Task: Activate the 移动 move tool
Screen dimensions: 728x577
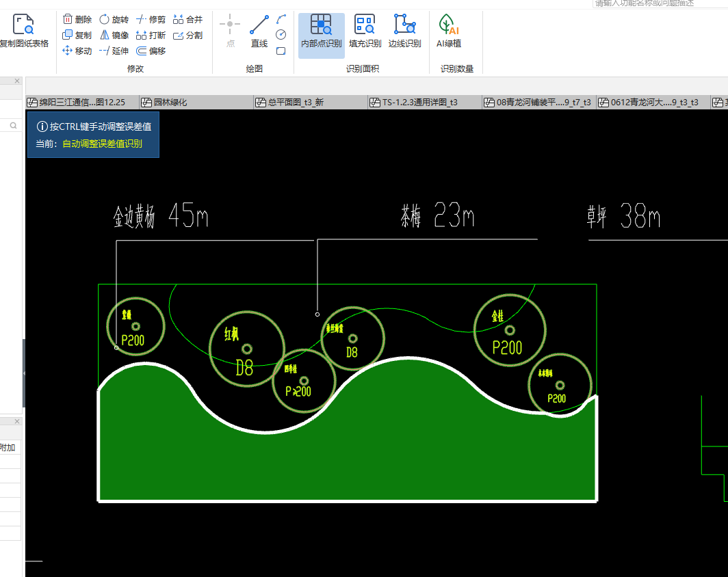Action: [x=77, y=51]
